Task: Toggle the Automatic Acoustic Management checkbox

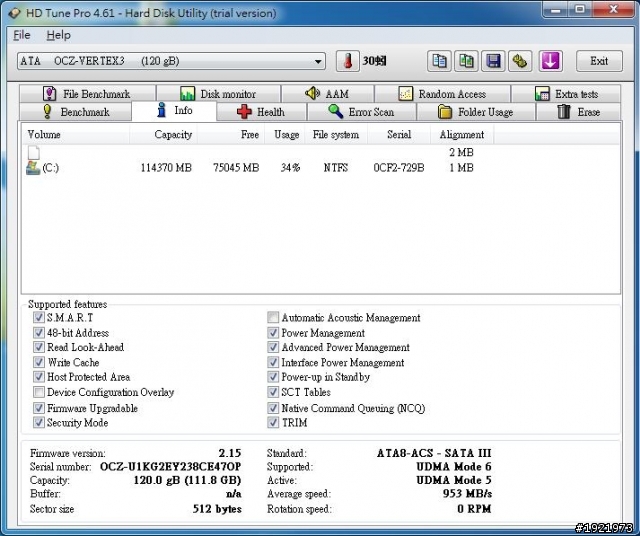Action: pyautogui.click(x=273, y=318)
